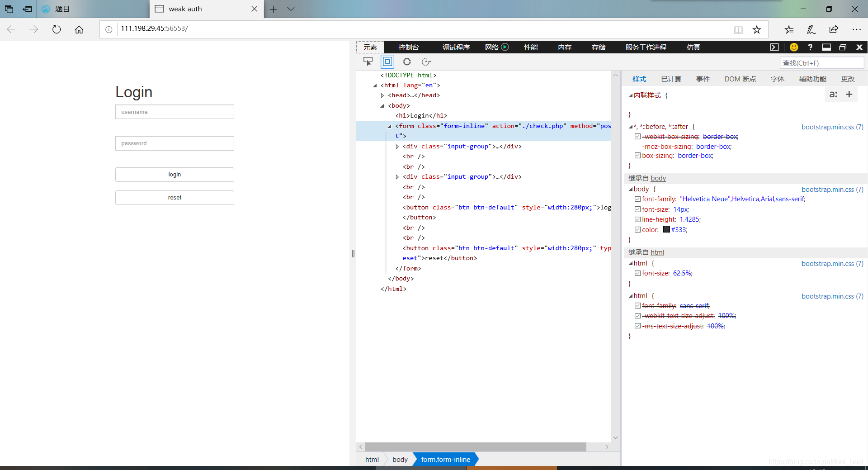Expand the first input-group div
This screenshot has width=868, height=470.
[397, 147]
